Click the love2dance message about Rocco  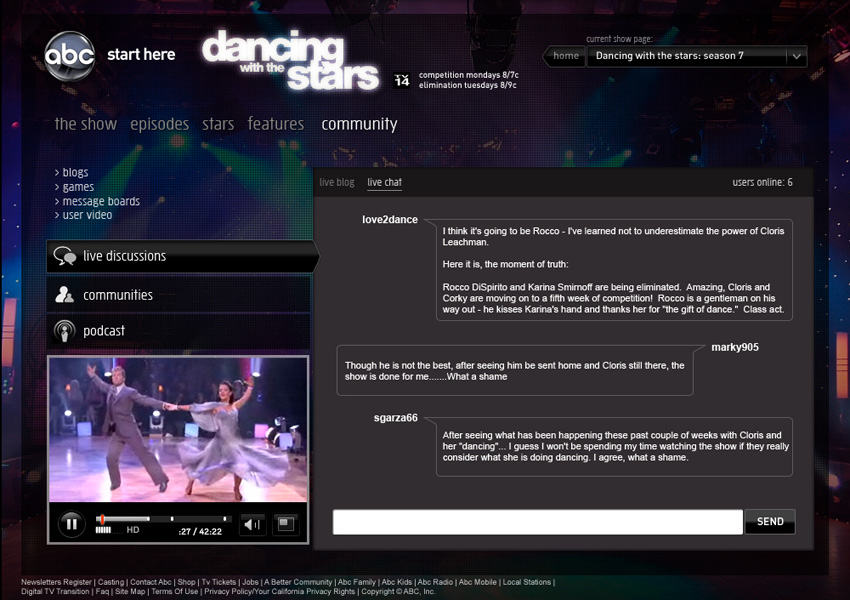click(x=614, y=270)
